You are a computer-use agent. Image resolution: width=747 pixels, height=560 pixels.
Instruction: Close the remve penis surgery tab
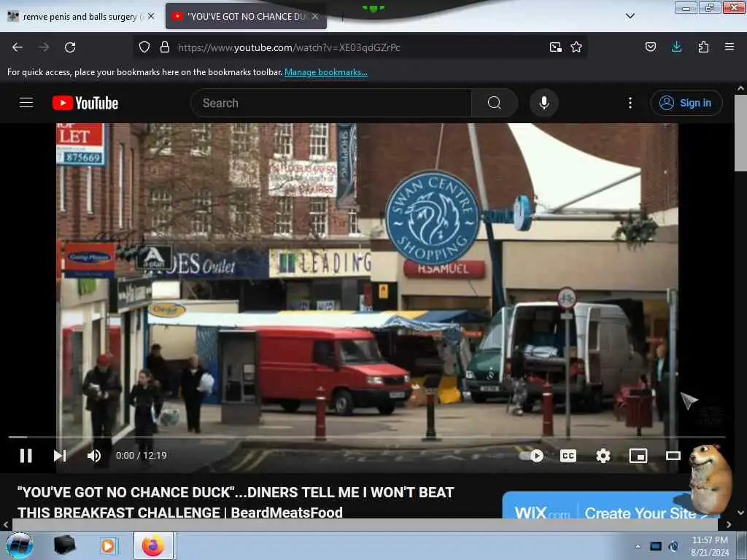coord(151,16)
